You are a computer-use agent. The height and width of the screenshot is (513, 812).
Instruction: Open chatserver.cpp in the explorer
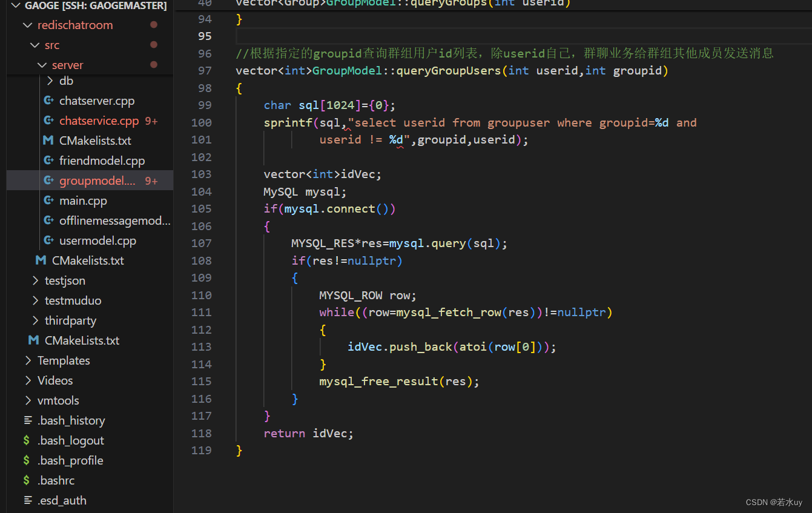pyautogui.click(x=97, y=101)
